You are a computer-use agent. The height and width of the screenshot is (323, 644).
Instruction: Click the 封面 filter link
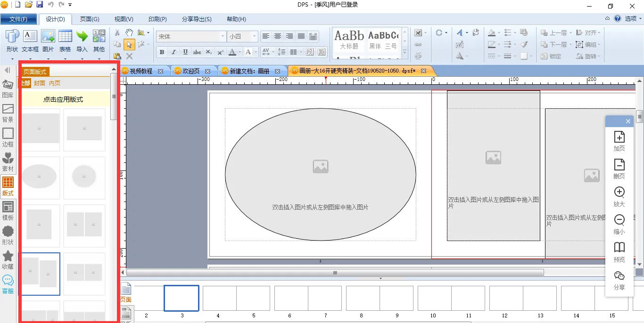(40, 83)
